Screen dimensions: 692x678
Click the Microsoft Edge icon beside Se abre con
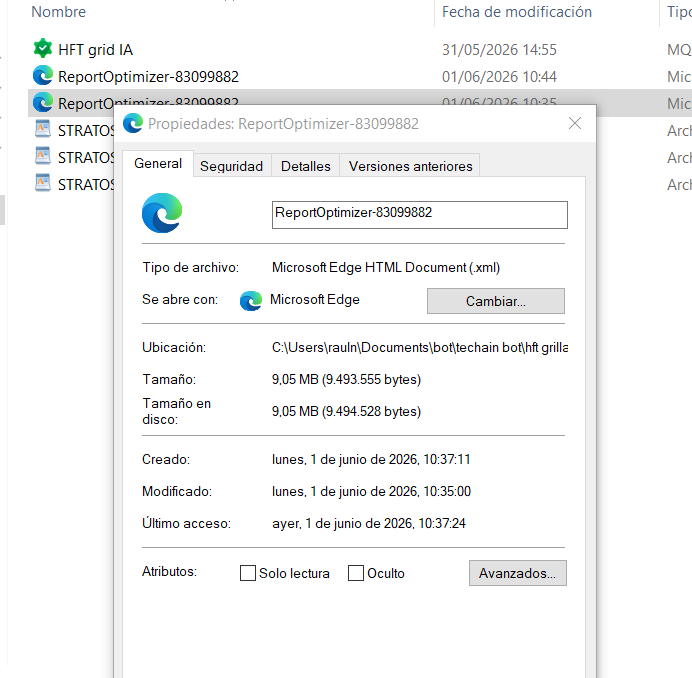coord(251,301)
